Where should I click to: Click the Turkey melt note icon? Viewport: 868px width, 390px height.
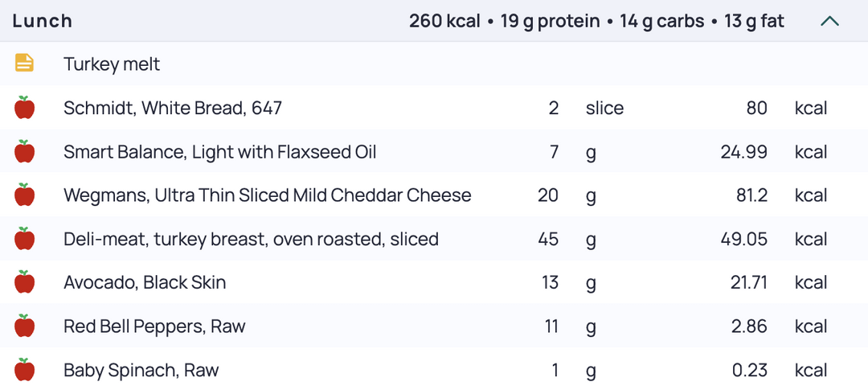tap(24, 64)
